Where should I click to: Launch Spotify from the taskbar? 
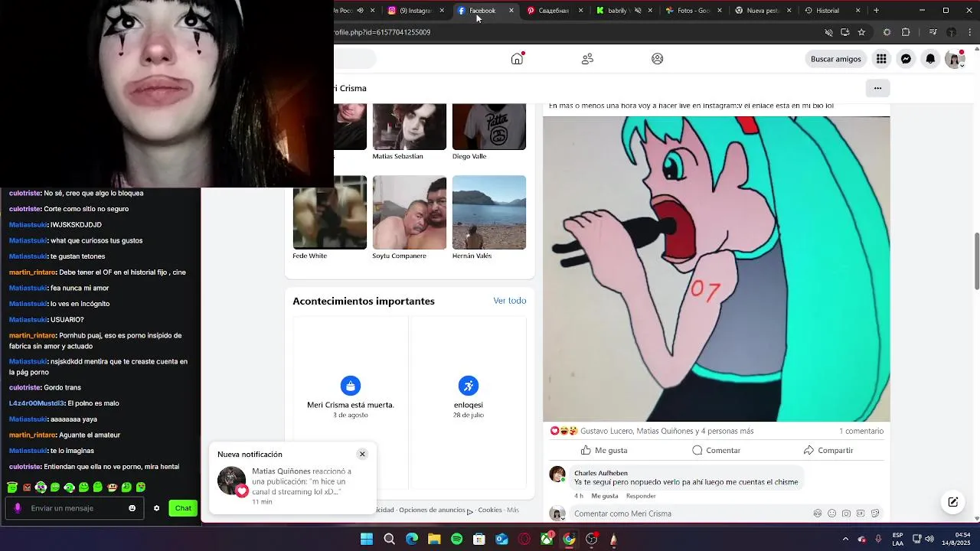(x=456, y=540)
